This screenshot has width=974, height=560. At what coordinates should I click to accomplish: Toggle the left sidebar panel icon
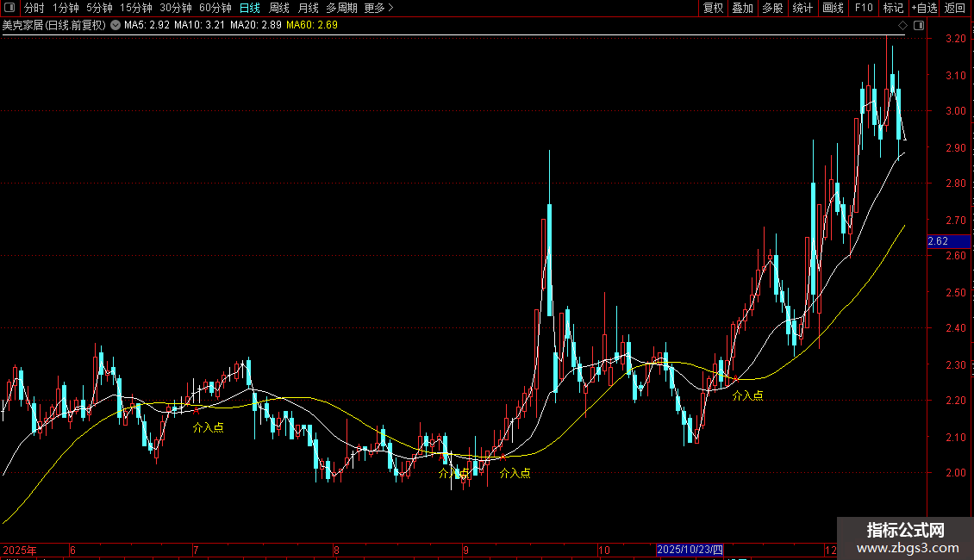9,8
